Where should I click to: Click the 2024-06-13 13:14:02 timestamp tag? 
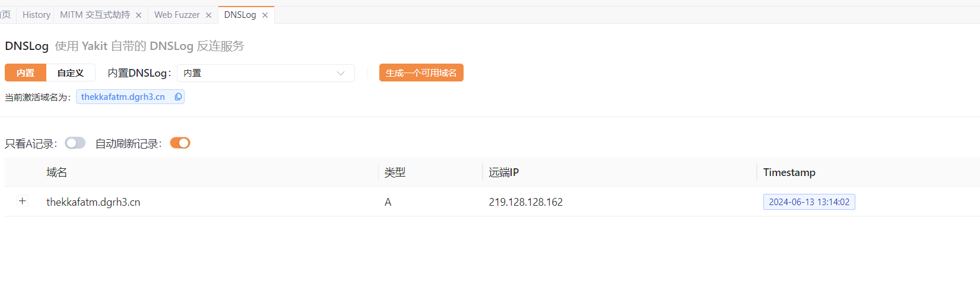(809, 202)
